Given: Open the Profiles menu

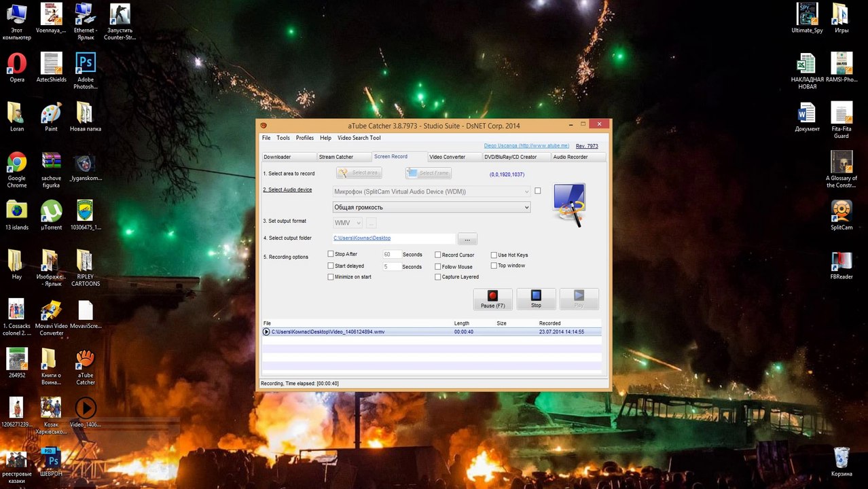Looking at the screenshot, I should tap(305, 138).
